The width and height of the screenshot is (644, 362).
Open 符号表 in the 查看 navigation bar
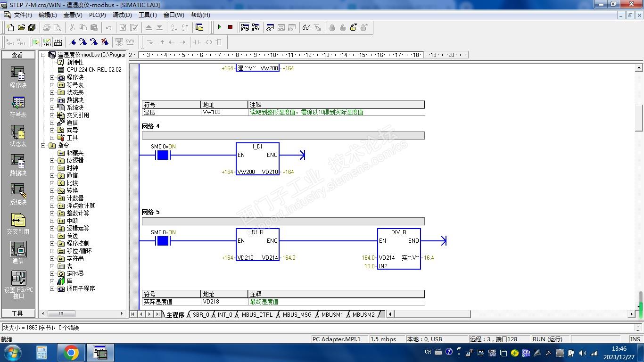point(18,107)
